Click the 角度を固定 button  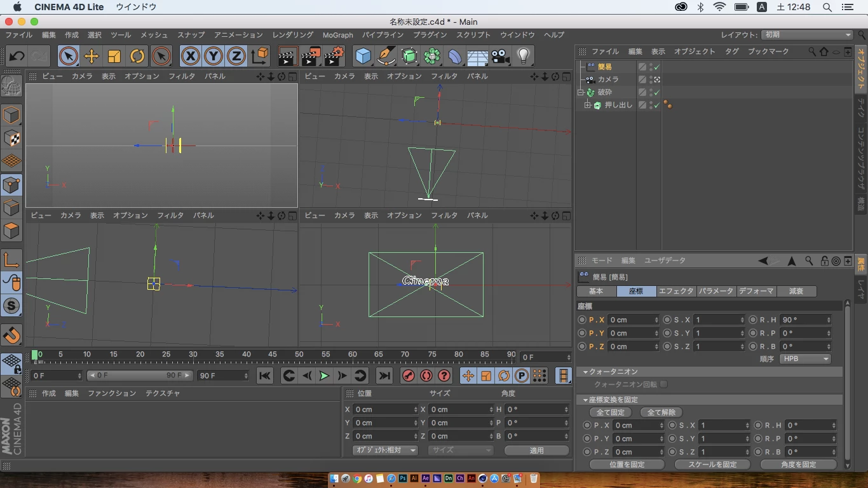(x=798, y=464)
